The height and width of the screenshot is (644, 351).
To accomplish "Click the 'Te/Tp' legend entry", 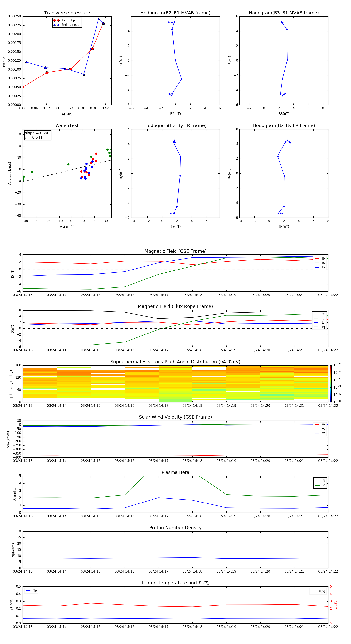I will [318, 591].
